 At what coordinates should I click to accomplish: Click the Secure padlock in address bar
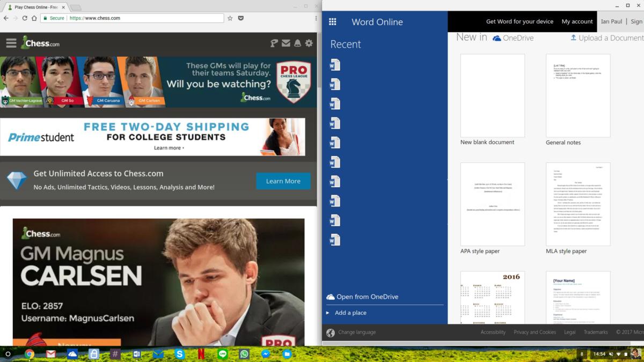pos(46,18)
